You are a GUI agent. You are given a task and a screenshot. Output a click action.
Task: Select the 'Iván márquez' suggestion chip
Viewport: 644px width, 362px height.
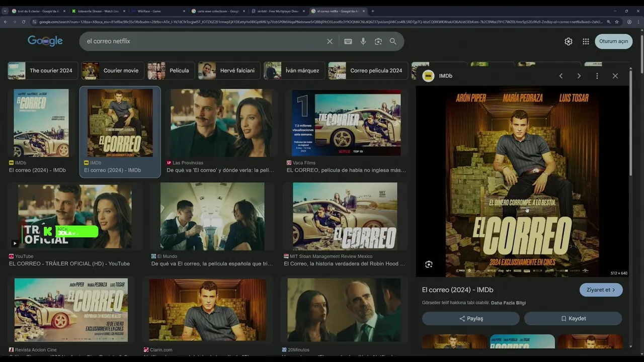click(x=294, y=70)
